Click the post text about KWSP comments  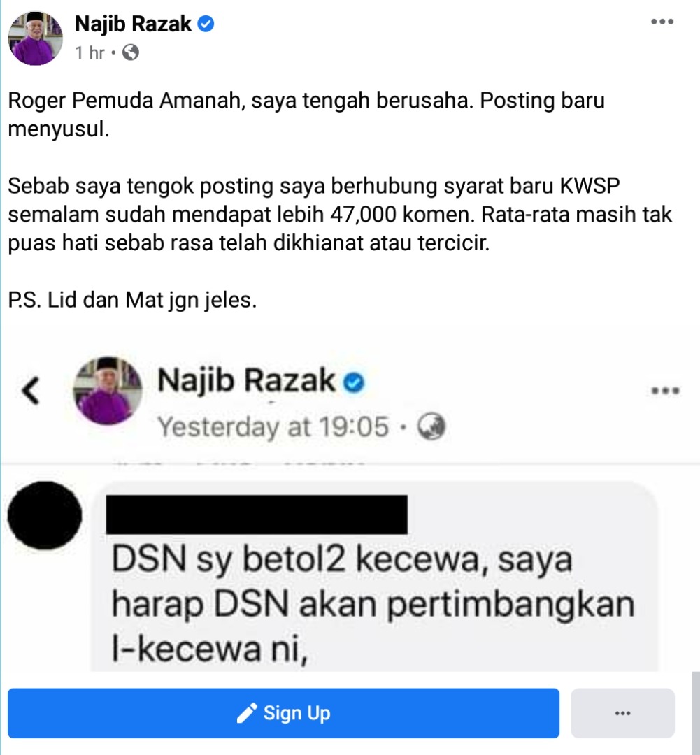340,215
